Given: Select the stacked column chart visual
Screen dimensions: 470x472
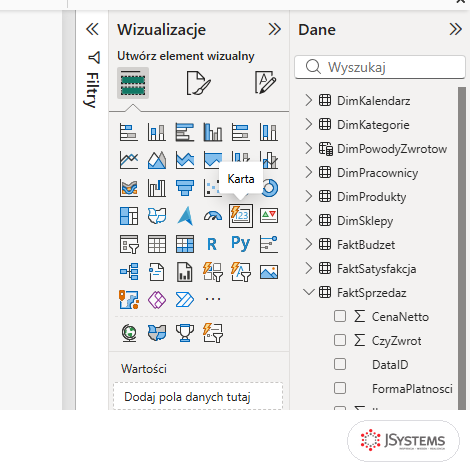Looking at the screenshot, I should [157, 132].
